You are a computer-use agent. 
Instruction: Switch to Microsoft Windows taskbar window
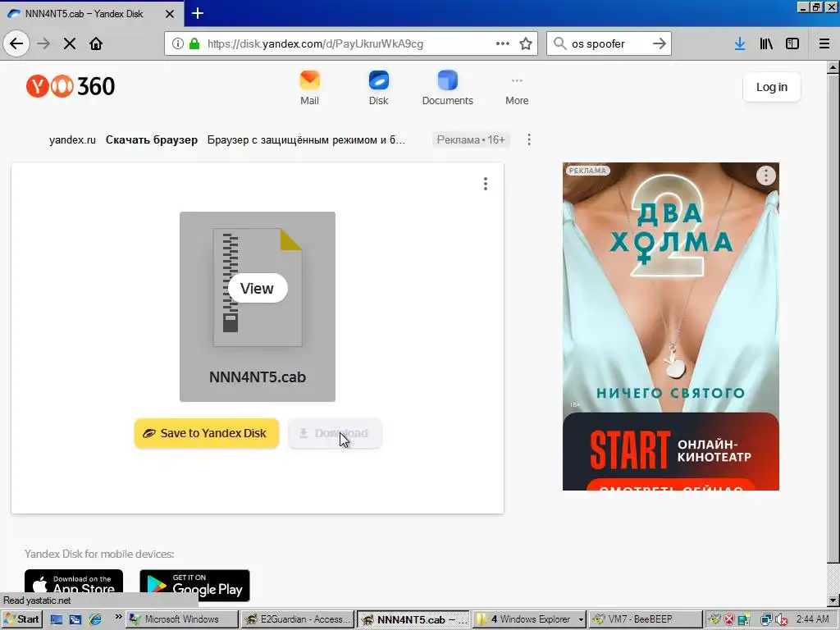tap(182, 619)
